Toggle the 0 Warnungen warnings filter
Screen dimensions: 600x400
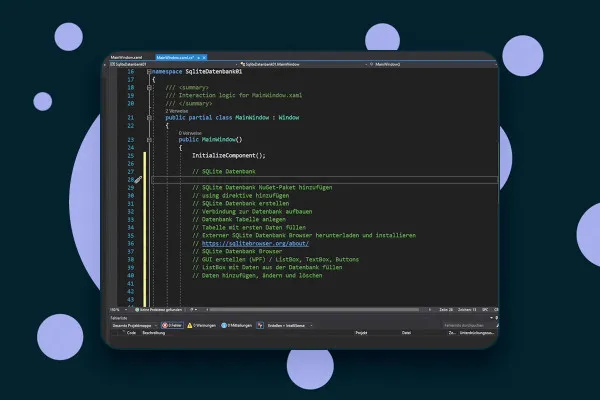201,325
